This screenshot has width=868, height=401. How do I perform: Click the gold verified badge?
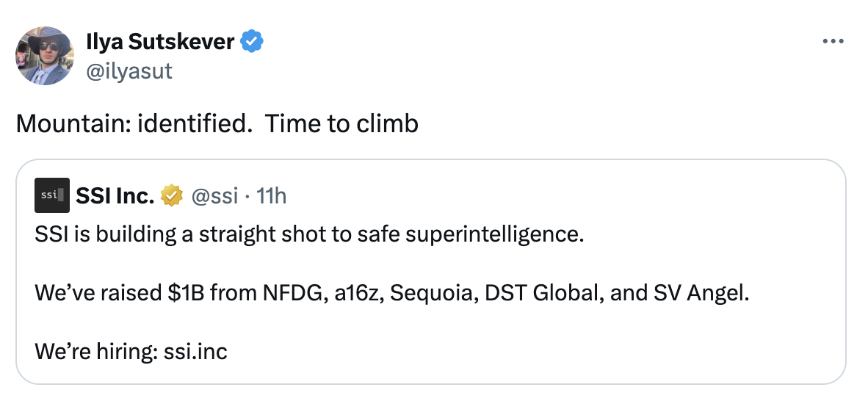(x=173, y=196)
